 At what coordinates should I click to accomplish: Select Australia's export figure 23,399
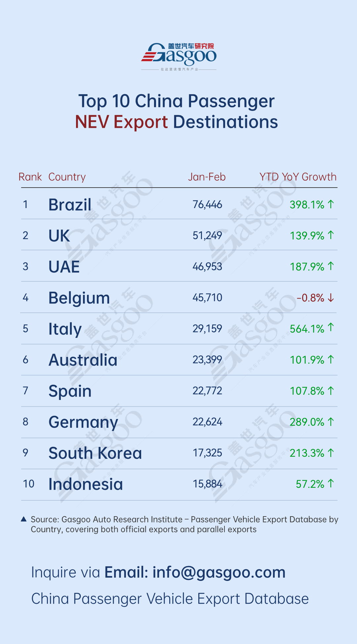point(207,360)
